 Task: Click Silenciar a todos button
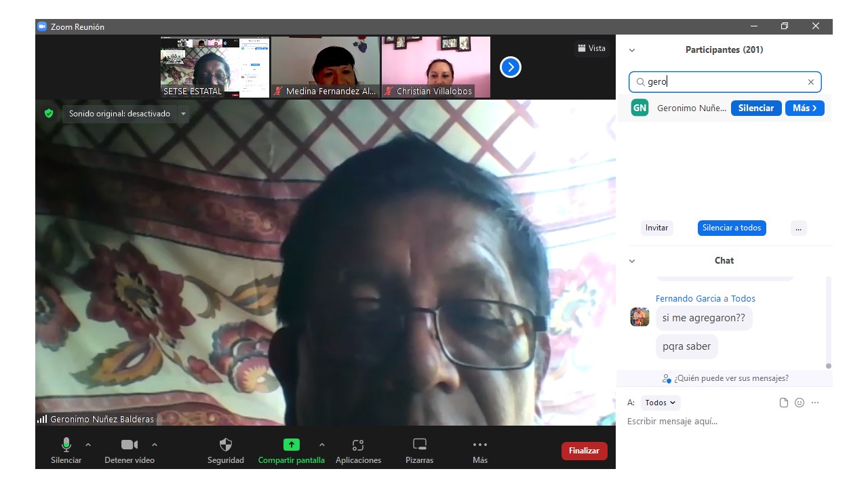[x=732, y=228]
